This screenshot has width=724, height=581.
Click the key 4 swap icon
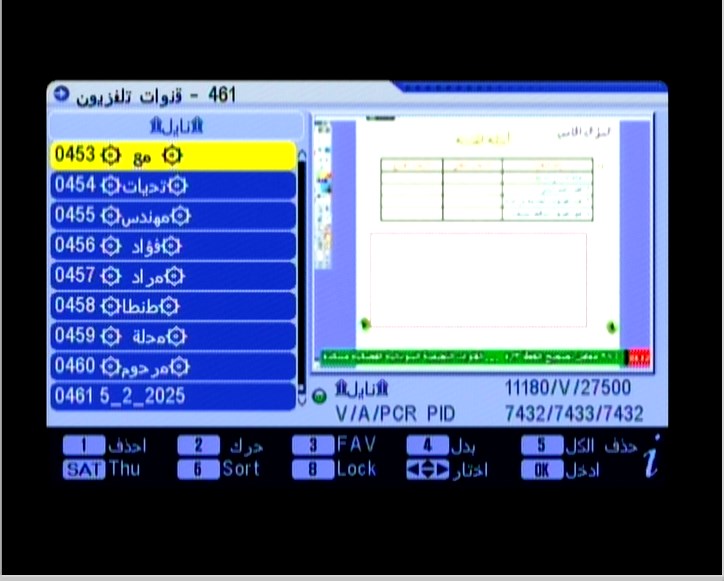[427, 447]
